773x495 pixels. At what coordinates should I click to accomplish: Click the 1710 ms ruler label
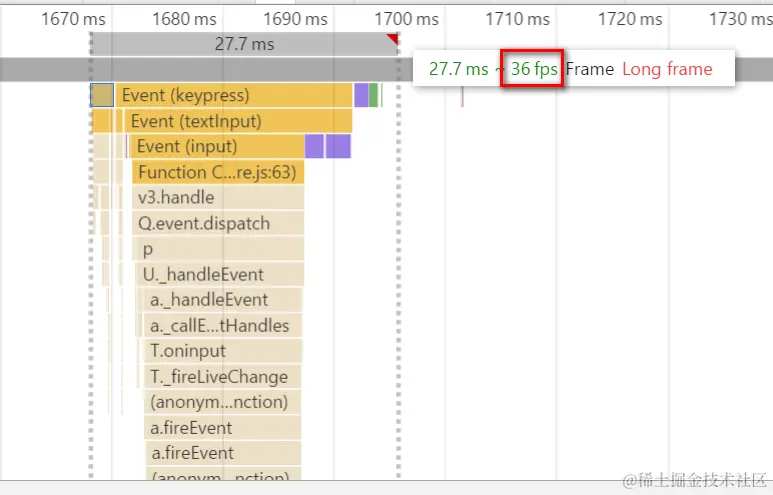(517, 19)
